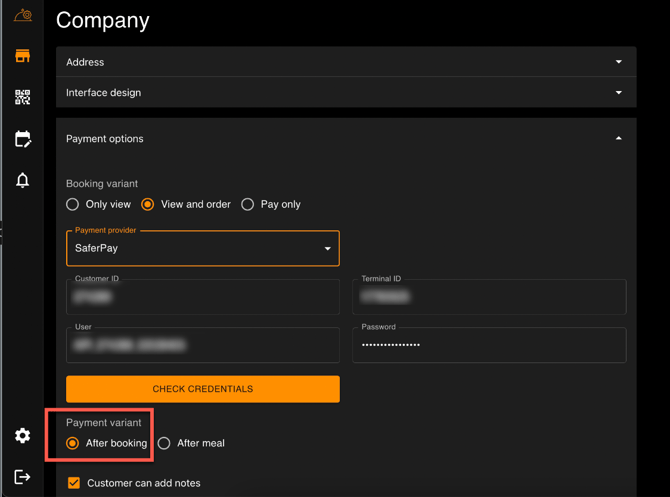Image resolution: width=670 pixels, height=497 pixels.
Task: Click into the Password field
Action: click(x=489, y=345)
